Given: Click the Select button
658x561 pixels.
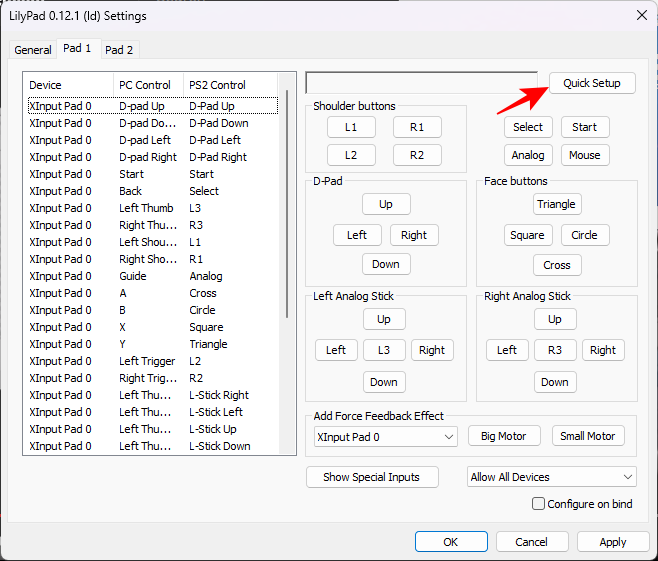Looking at the screenshot, I should coord(528,127).
